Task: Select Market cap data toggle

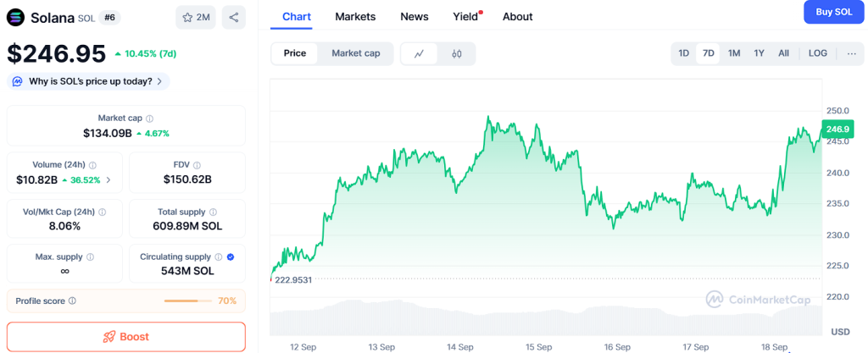Action: coord(356,53)
